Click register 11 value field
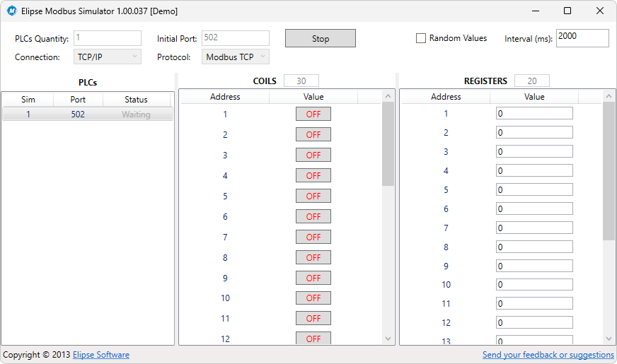 pyautogui.click(x=534, y=303)
